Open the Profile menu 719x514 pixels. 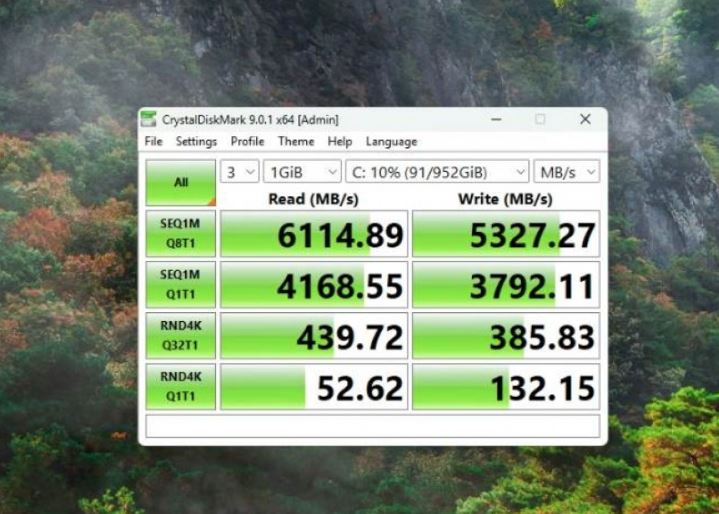247,142
